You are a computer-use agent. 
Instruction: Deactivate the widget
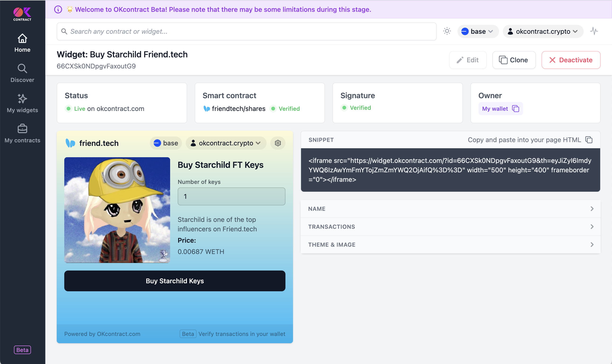click(x=571, y=60)
